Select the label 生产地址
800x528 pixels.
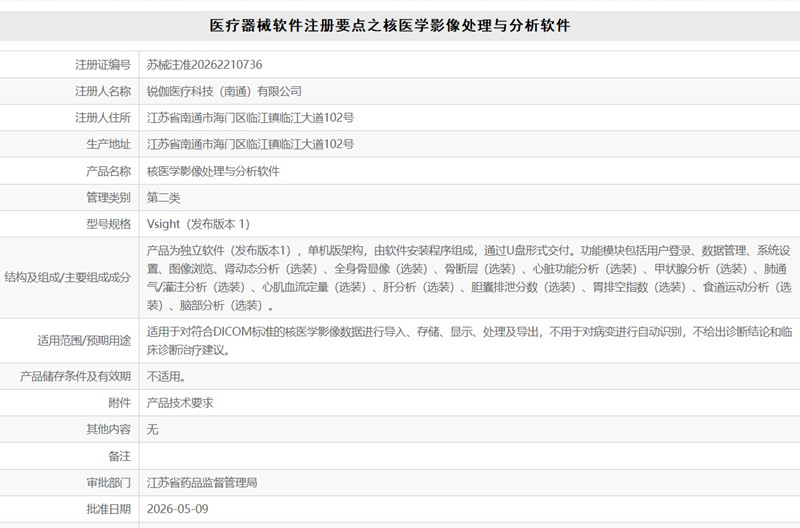click(109, 144)
